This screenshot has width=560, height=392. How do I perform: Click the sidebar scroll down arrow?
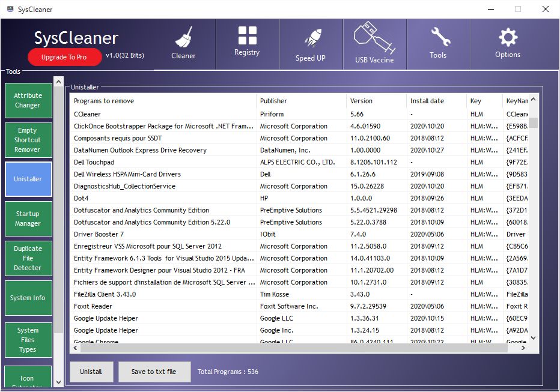click(58, 382)
